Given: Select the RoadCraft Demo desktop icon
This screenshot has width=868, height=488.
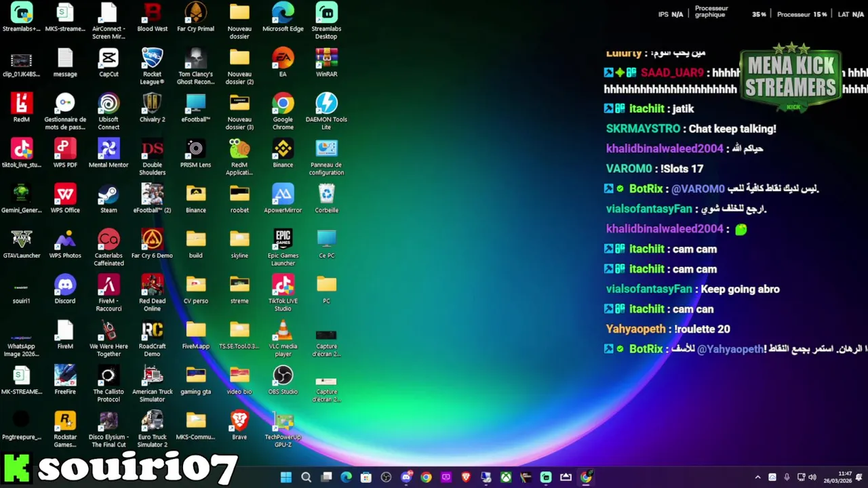Looking at the screenshot, I should tap(152, 339).
